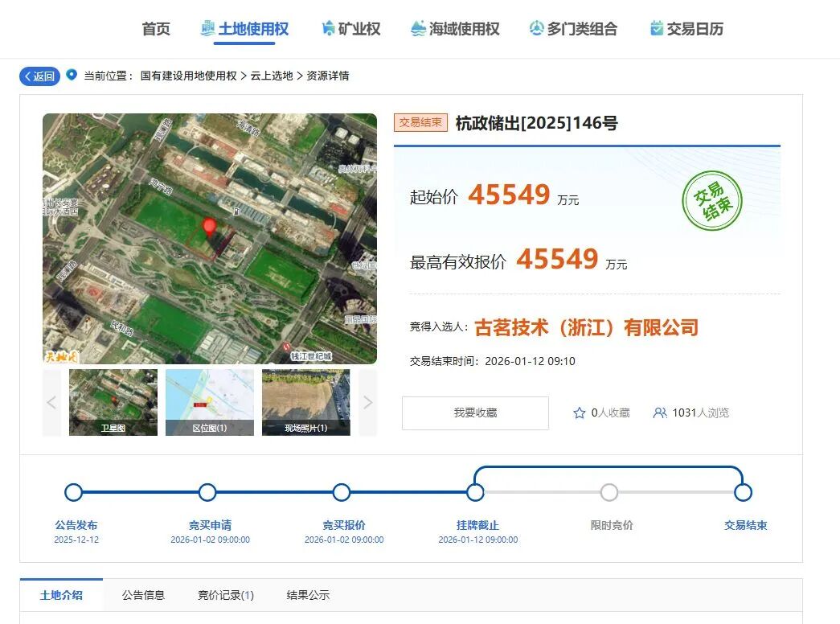Click the 我要收藏 button
The width and height of the screenshot is (840, 624).
(x=475, y=413)
